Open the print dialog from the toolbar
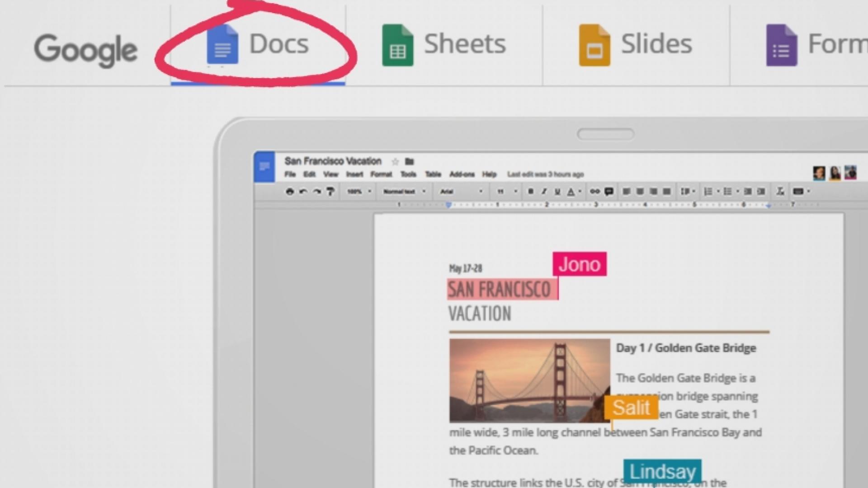868x488 pixels. pos(290,191)
